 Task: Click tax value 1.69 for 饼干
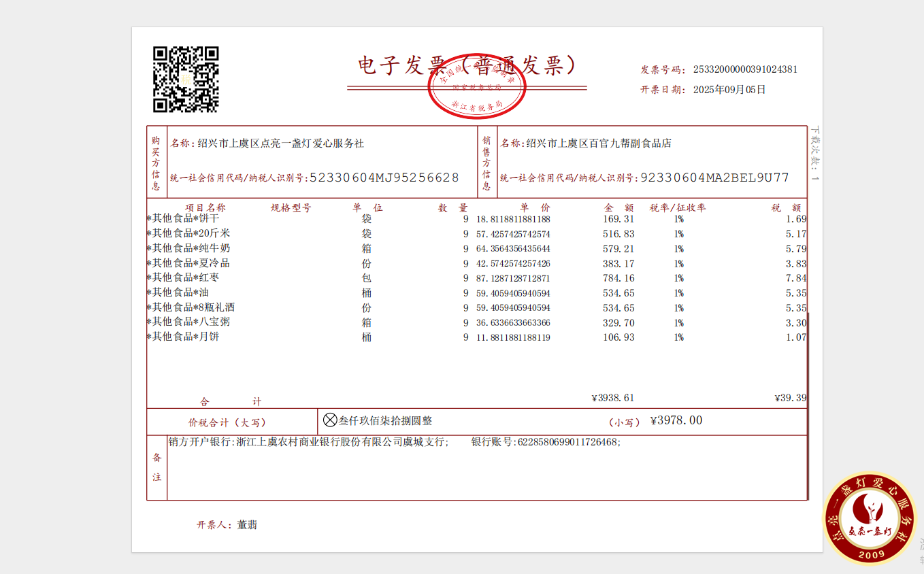[796, 219]
